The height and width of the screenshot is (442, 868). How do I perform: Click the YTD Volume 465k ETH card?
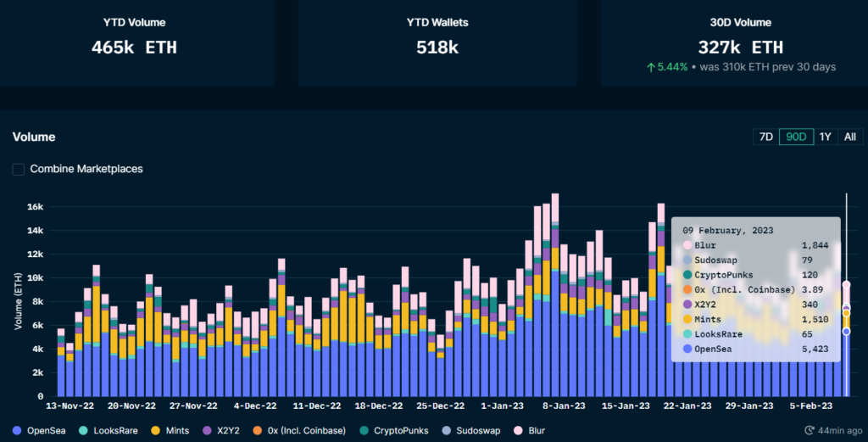point(134,41)
